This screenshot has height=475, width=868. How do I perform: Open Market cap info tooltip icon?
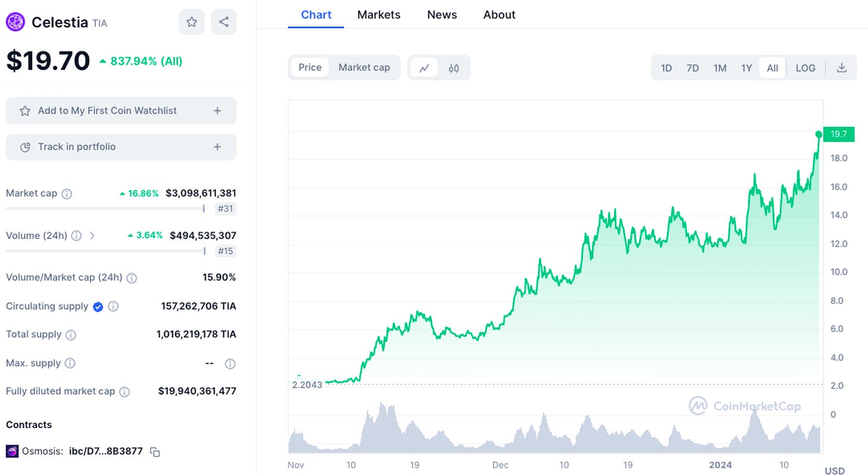(x=67, y=194)
